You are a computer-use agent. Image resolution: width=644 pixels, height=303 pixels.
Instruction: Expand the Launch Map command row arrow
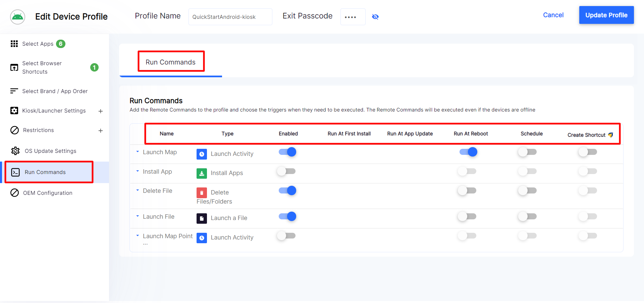[138, 152]
